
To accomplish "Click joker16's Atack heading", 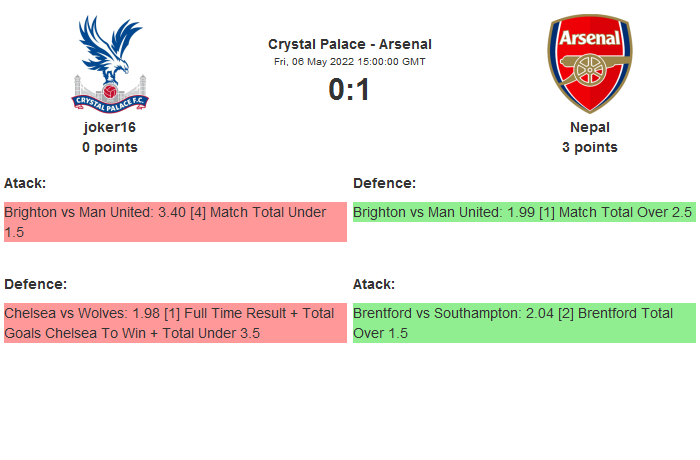I will 25,183.
